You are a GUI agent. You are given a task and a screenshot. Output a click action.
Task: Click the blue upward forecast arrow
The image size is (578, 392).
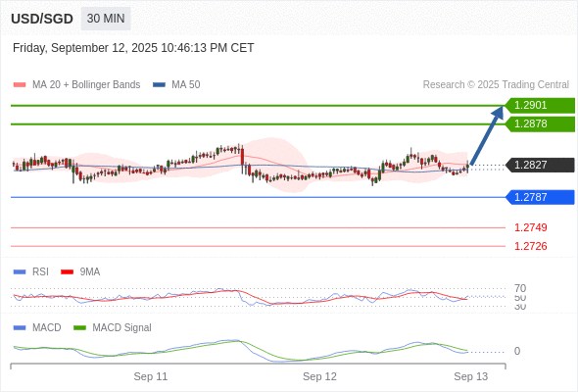(487, 135)
